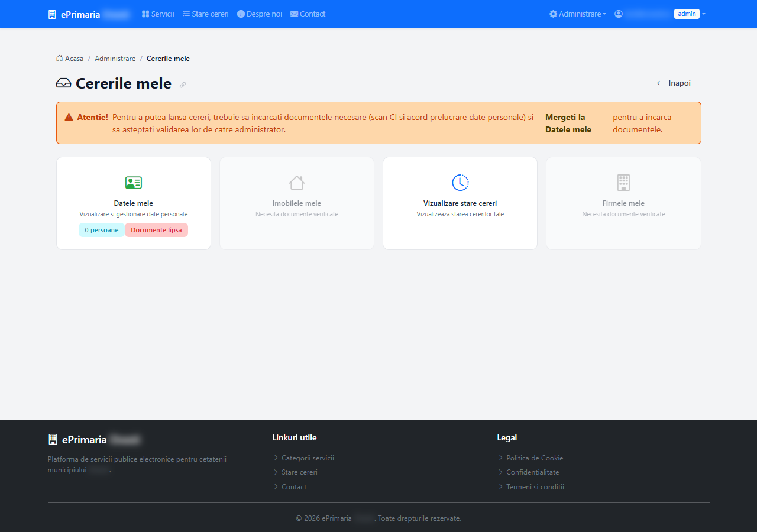Click the Inapoi back button
Viewport: 757px width, 532px height.
coord(674,83)
